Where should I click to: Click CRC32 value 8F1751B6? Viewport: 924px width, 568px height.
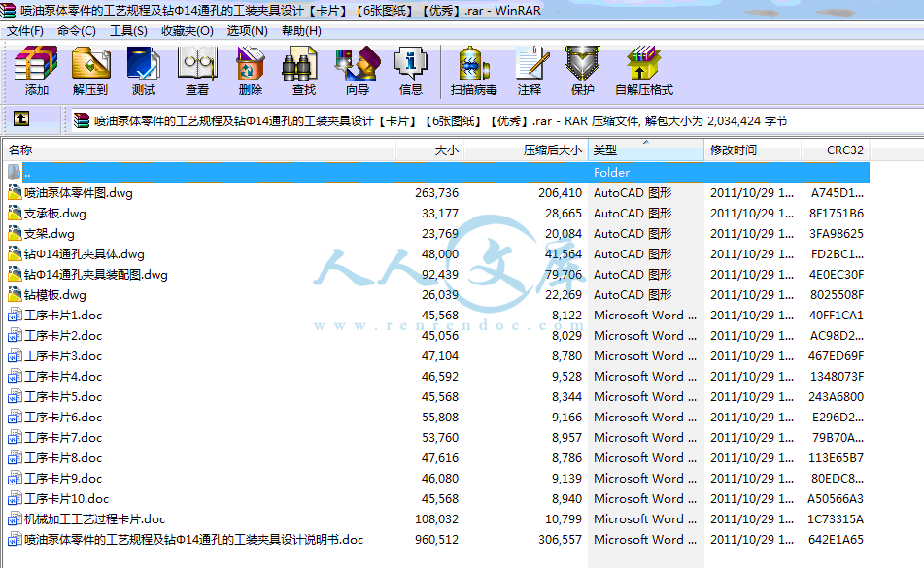837,213
